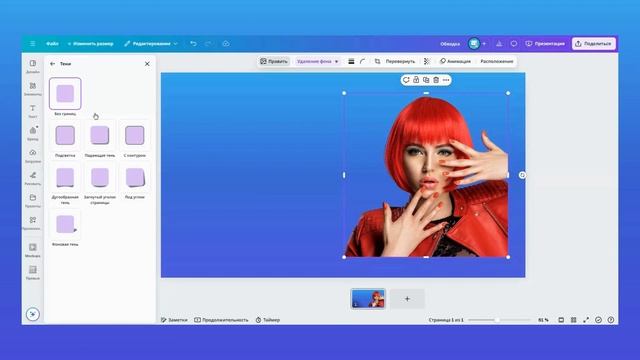Select the crop tool icon

click(377, 61)
